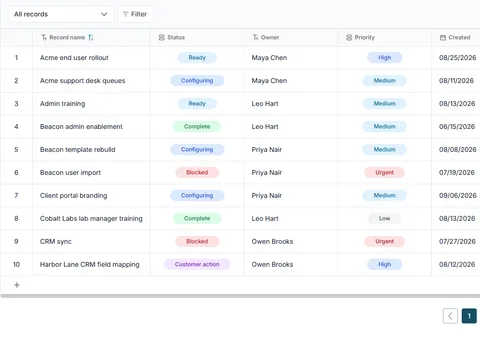The height and width of the screenshot is (360, 480).
Task: Select the Priority column header
Action: pyautogui.click(x=384, y=37)
